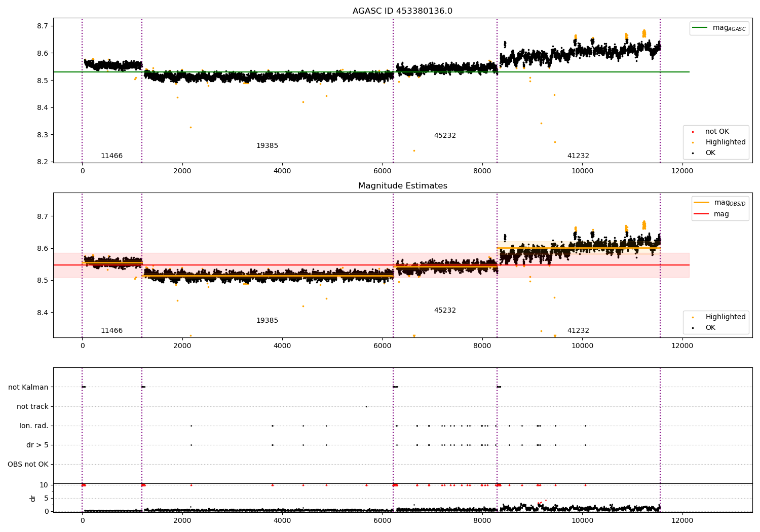The height and width of the screenshot is (532, 760).
Task: Click the 'AGASC ID 453380136.0' title
Action: [x=403, y=11]
